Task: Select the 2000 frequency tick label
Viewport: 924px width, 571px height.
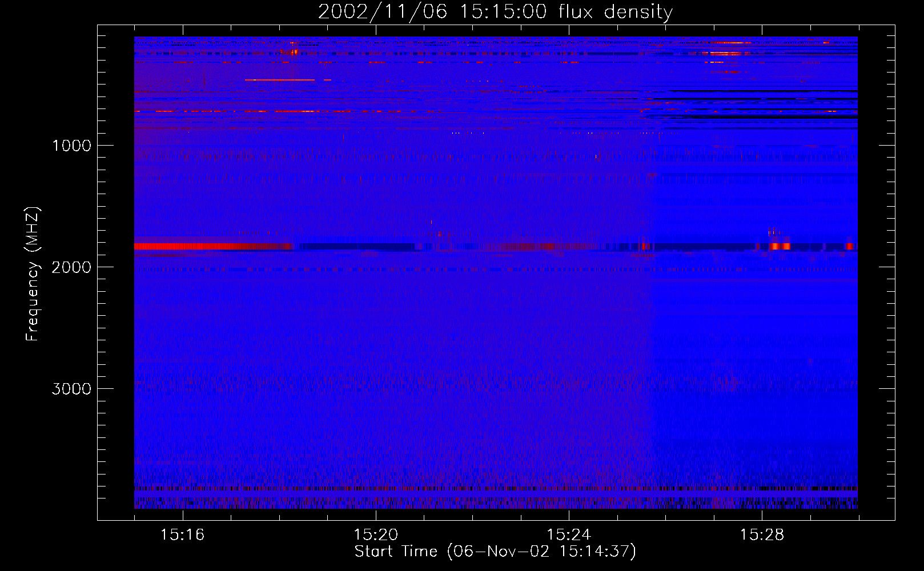Action: coord(71,267)
